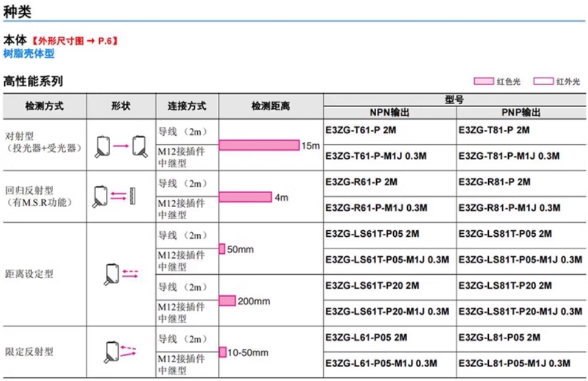This screenshot has height=381, width=588.
Task: Click the 距离设定型 row label
Action: 29,274
